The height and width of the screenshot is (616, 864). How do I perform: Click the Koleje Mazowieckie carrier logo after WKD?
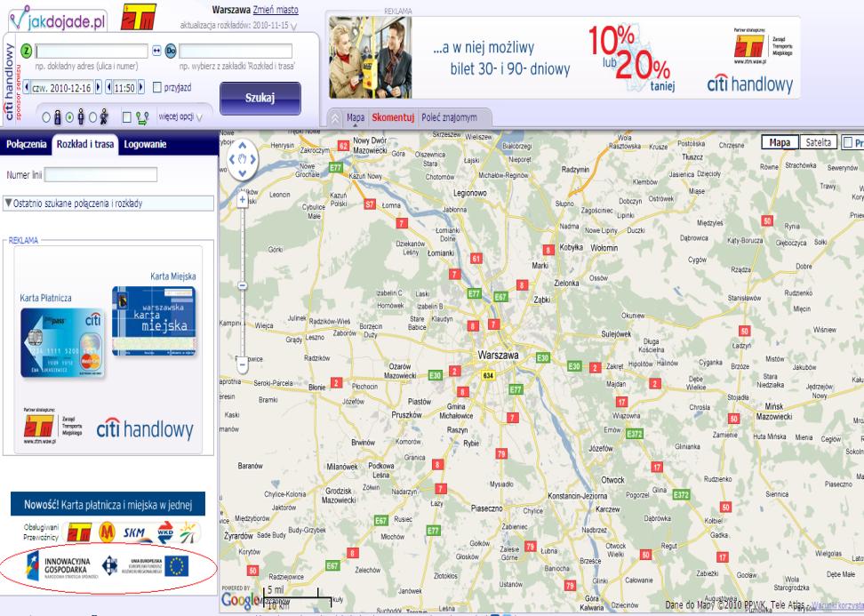point(189,532)
